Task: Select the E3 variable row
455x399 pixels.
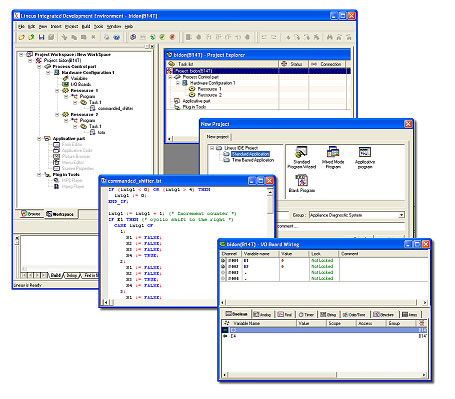Action: point(324,330)
